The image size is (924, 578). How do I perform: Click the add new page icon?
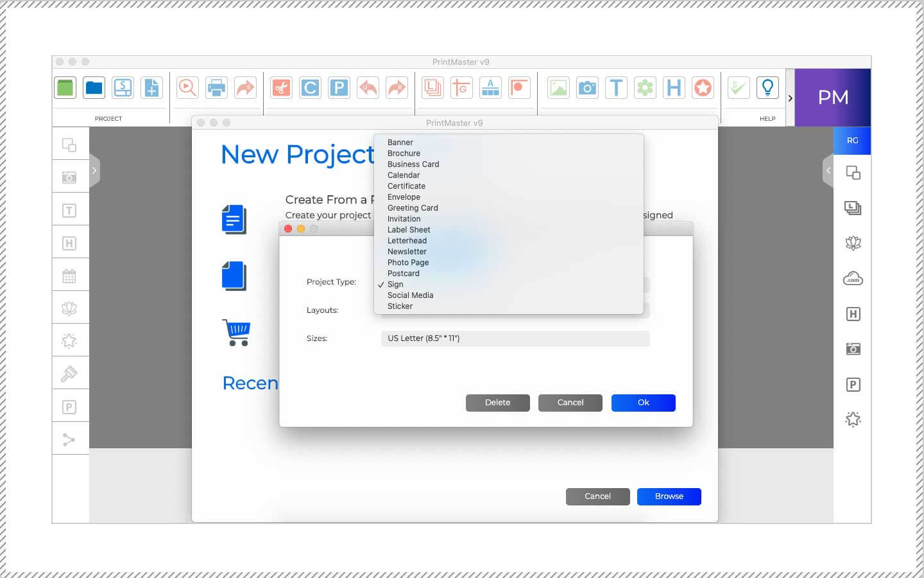pos(151,87)
